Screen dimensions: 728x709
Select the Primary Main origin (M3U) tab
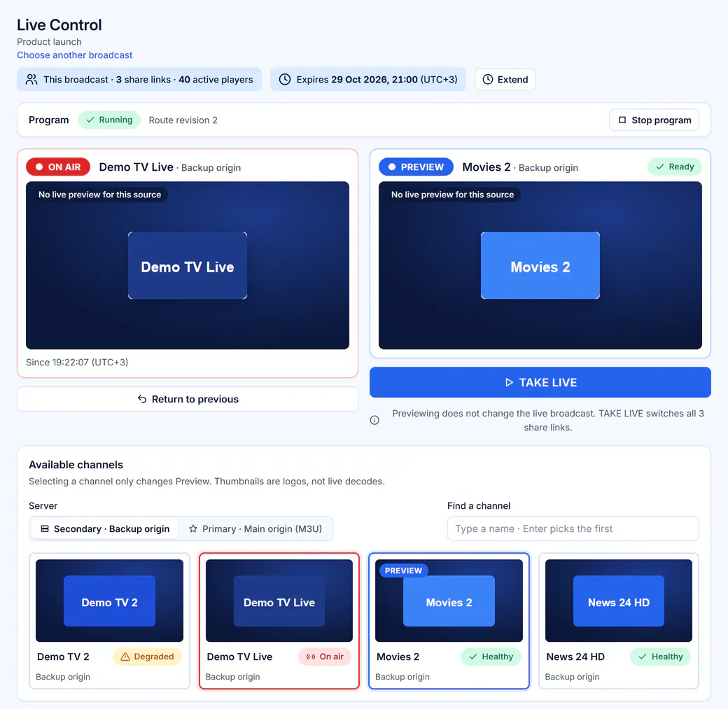(x=255, y=529)
